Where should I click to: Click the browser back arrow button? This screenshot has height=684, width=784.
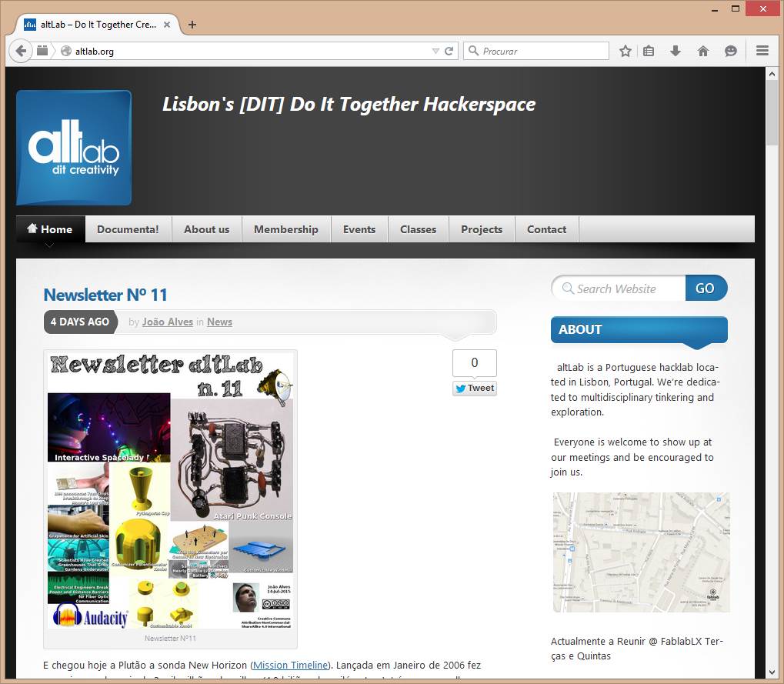point(21,51)
